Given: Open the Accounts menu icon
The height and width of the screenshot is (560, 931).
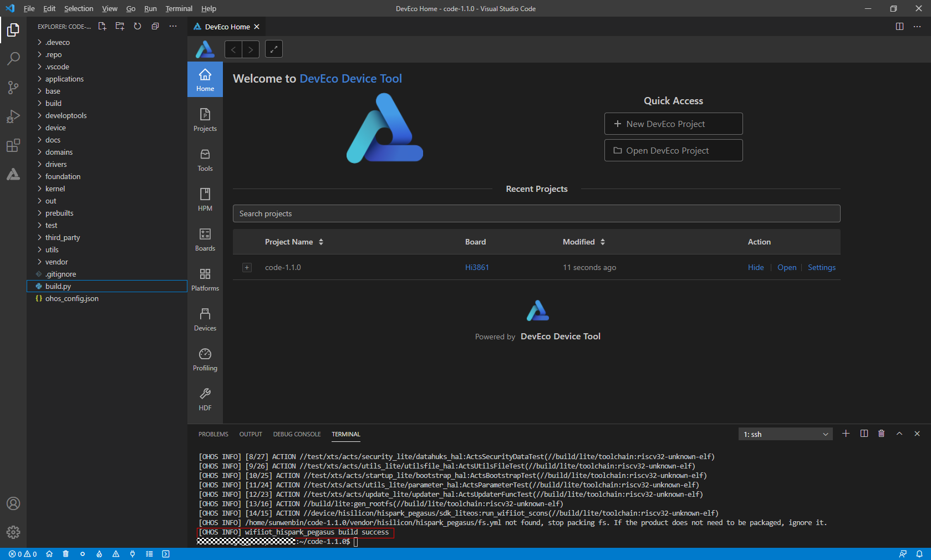Looking at the screenshot, I should pos(13,503).
